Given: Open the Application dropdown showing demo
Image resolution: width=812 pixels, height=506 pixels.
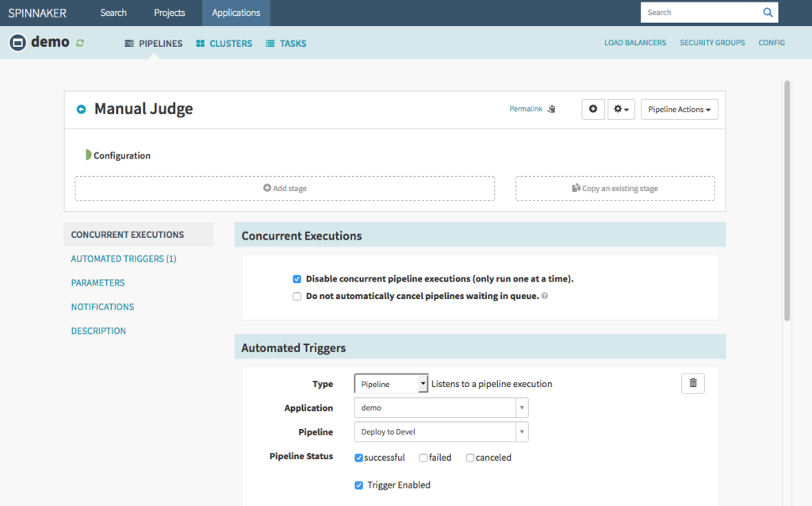Looking at the screenshot, I should [441, 408].
